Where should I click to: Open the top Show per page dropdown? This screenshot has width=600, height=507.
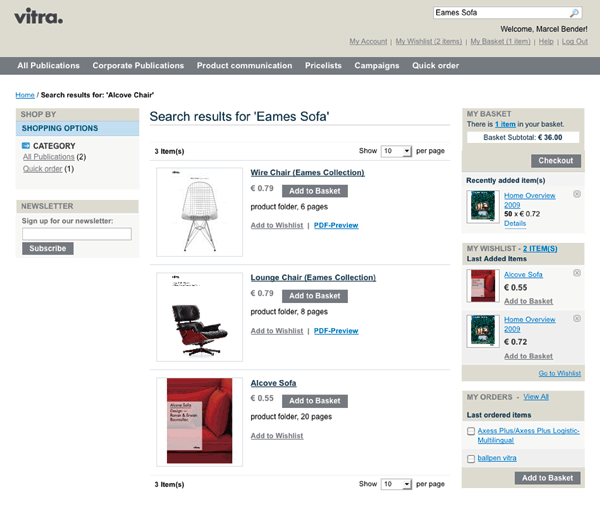[x=396, y=151]
